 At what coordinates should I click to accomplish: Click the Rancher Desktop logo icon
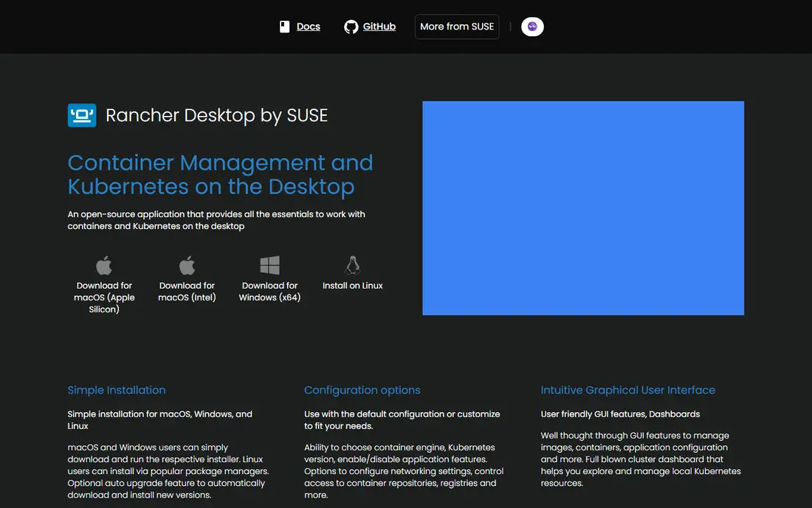coord(82,115)
